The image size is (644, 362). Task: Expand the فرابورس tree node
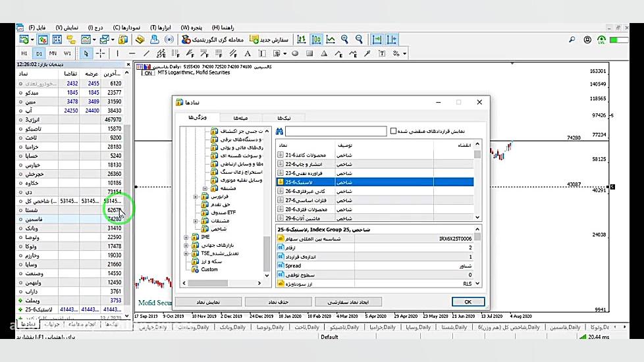coord(196,197)
